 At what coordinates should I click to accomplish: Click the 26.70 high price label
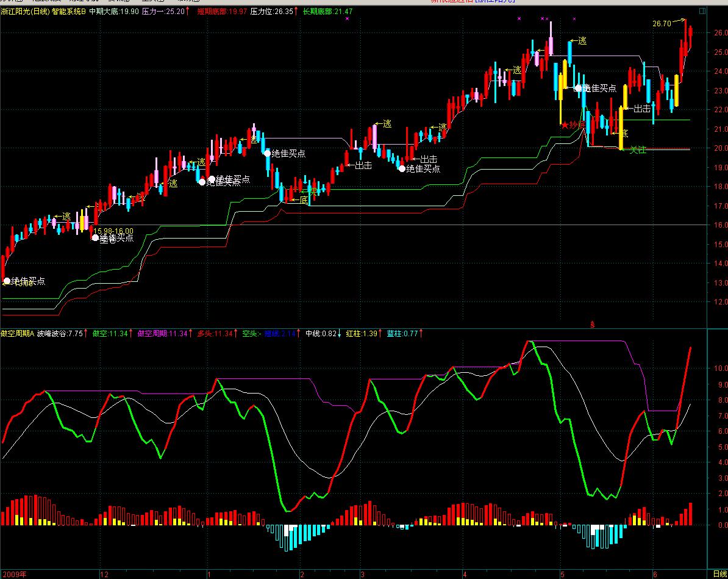(662, 24)
